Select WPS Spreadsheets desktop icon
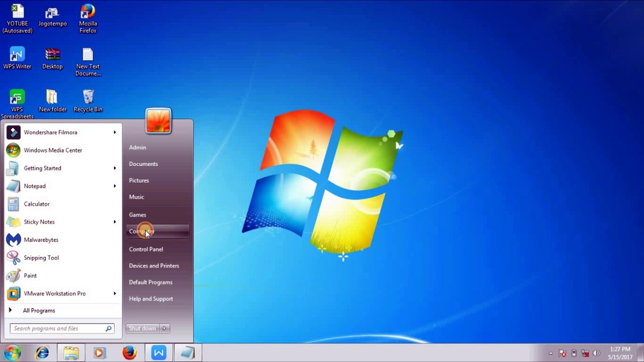 click(17, 105)
